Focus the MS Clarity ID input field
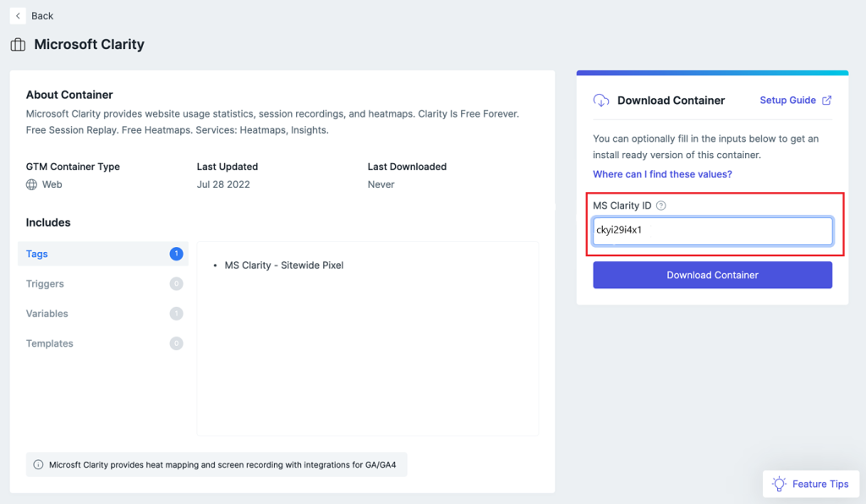 (x=712, y=231)
